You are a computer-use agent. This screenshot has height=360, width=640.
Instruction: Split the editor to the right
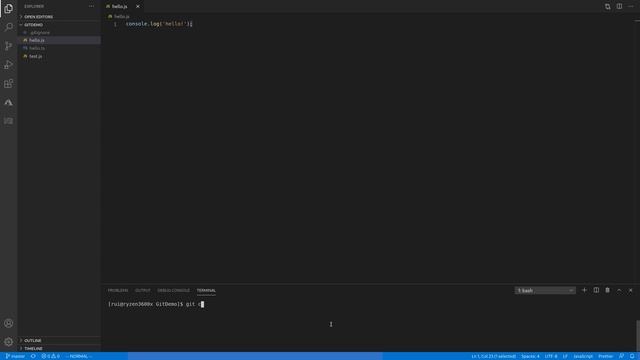[x=619, y=7]
